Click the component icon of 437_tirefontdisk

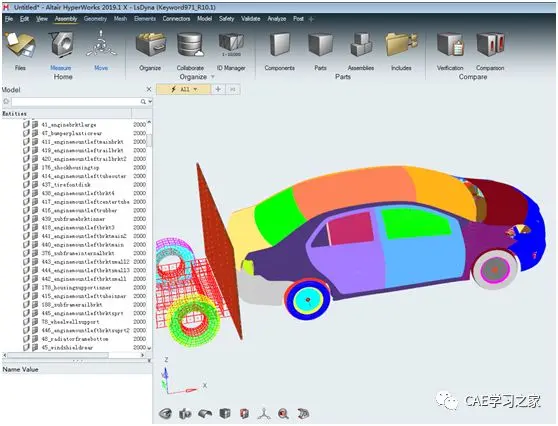35,184
